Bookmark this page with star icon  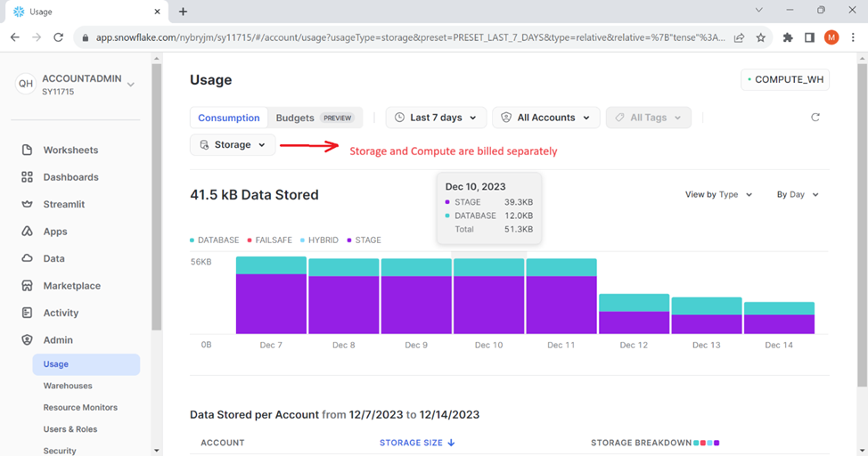[760, 37]
